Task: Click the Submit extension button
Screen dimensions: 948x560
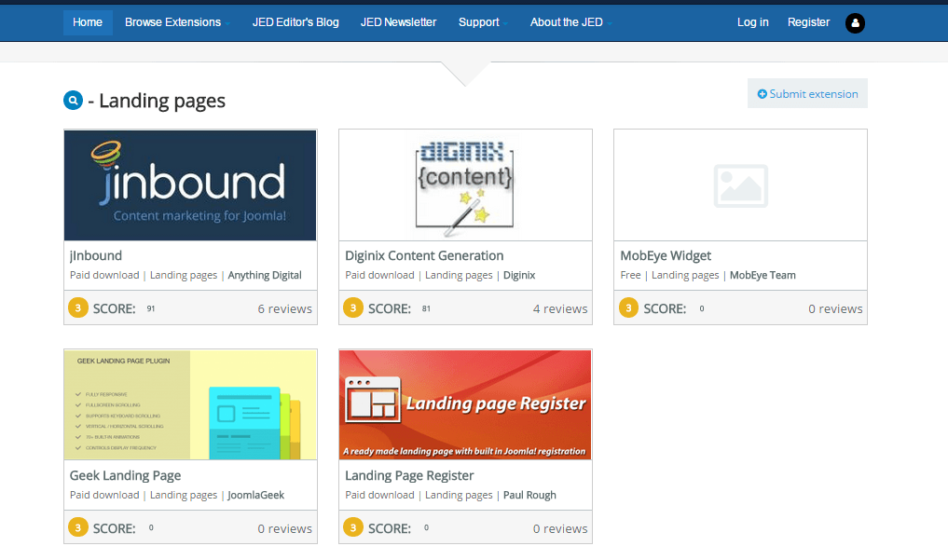Action: tap(807, 93)
